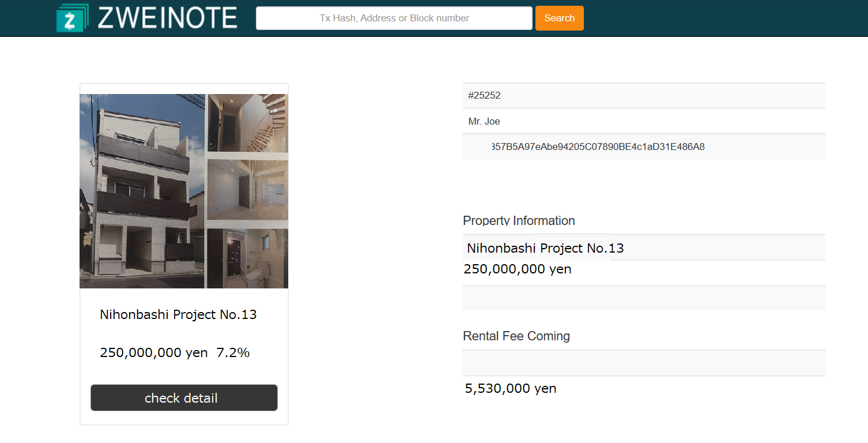
Task: Click the 5,530,000 yen rental fee
Action: (x=511, y=389)
